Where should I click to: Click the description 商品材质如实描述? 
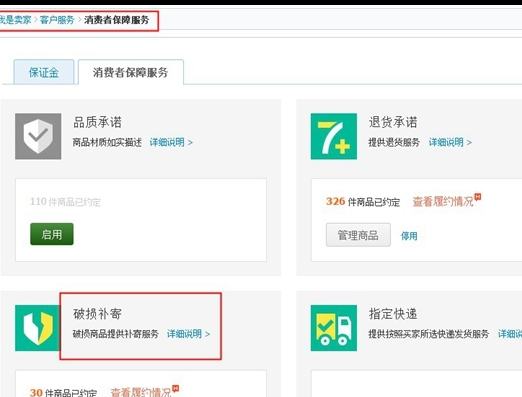107,142
